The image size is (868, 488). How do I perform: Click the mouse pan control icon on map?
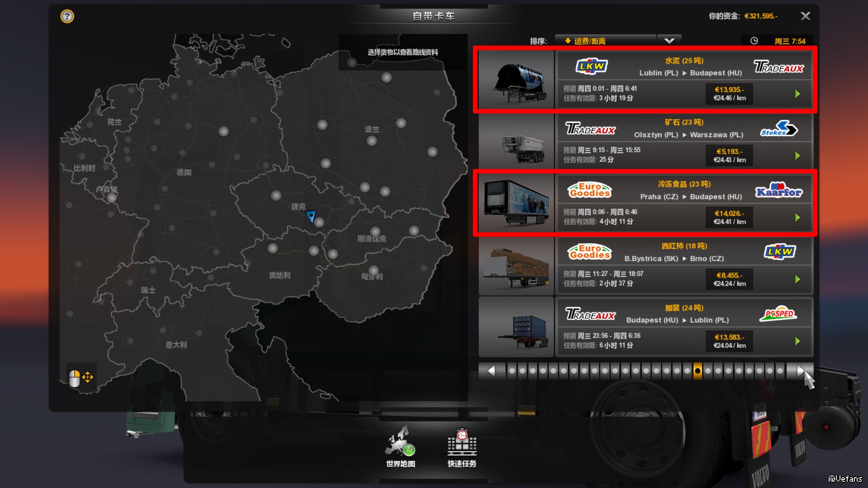81,377
